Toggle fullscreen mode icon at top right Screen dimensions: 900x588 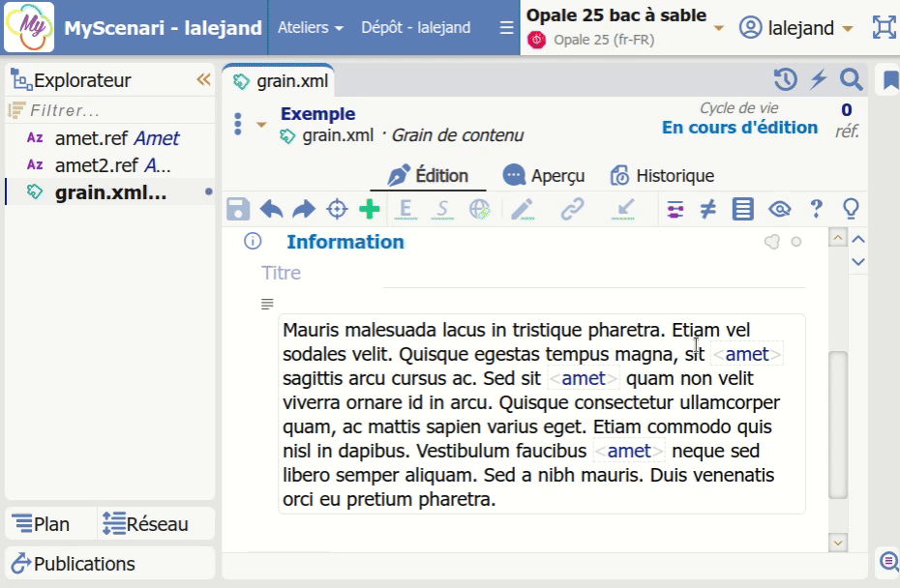[x=884, y=27]
